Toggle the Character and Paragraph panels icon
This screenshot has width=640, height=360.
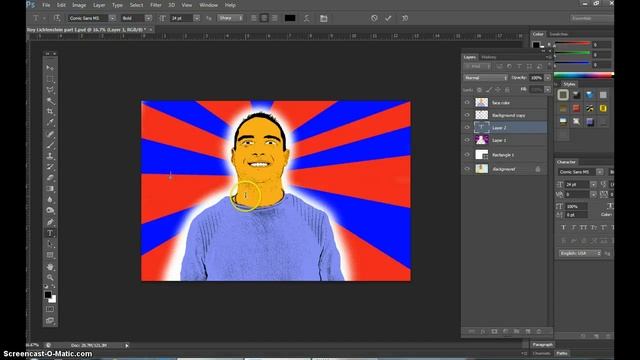tap(324, 18)
